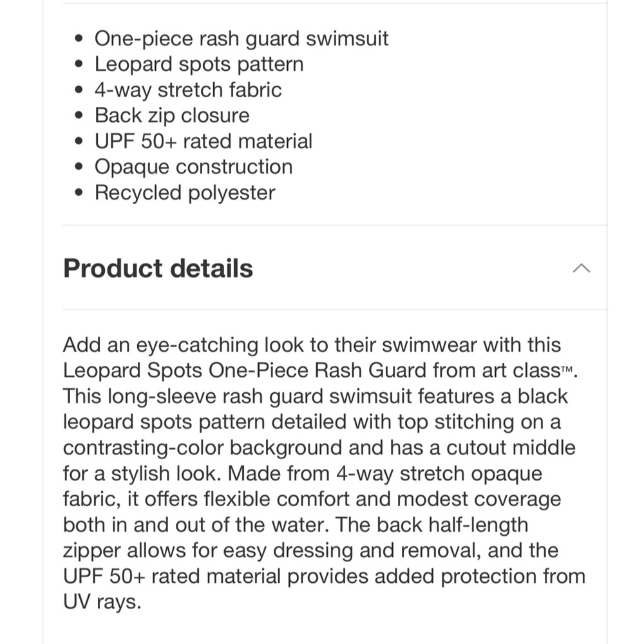Click the phrase Leopard Spots One-Piece Rash Guard
This screenshot has width=644, height=644.
[x=244, y=370]
